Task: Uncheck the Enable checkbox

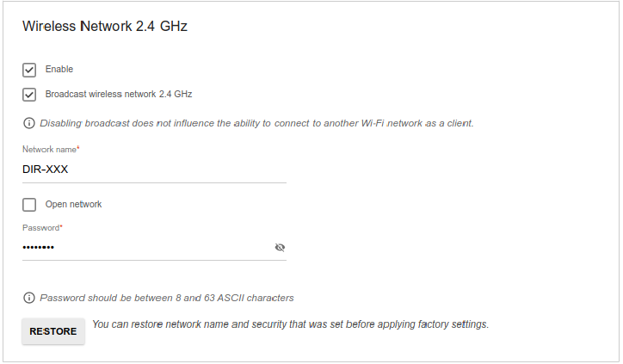Action: 29,70
